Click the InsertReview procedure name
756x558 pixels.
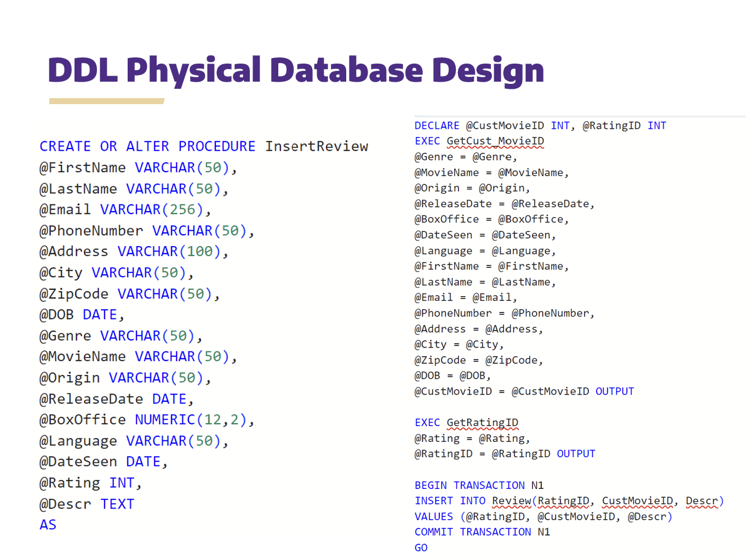[317, 146]
